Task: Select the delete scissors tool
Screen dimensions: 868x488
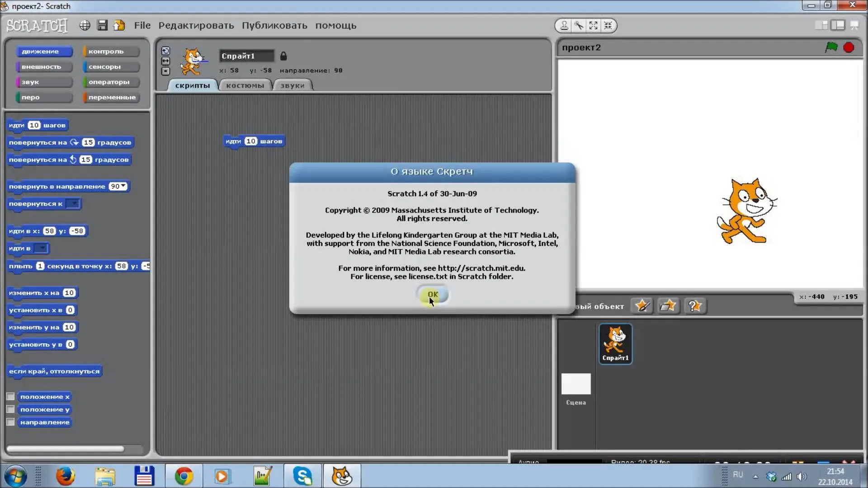Action: pyautogui.click(x=579, y=26)
